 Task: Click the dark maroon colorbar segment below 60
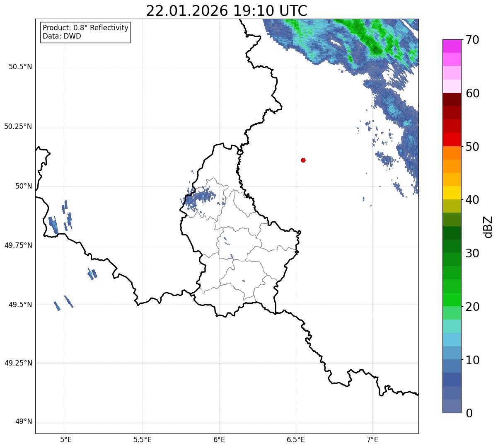point(452,99)
